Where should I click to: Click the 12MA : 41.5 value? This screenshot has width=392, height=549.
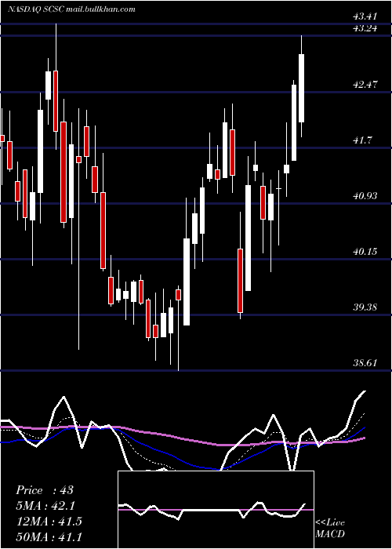coord(49,522)
